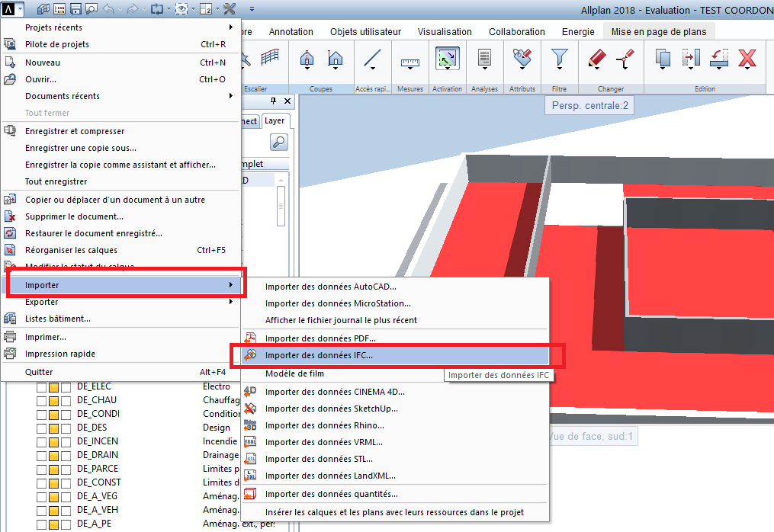The height and width of the screenshot is (532, 774).
Task: Tick the leftmost checkbox in DE_DRAIN row
Action: pyautogui.click(x=41, y=456)
